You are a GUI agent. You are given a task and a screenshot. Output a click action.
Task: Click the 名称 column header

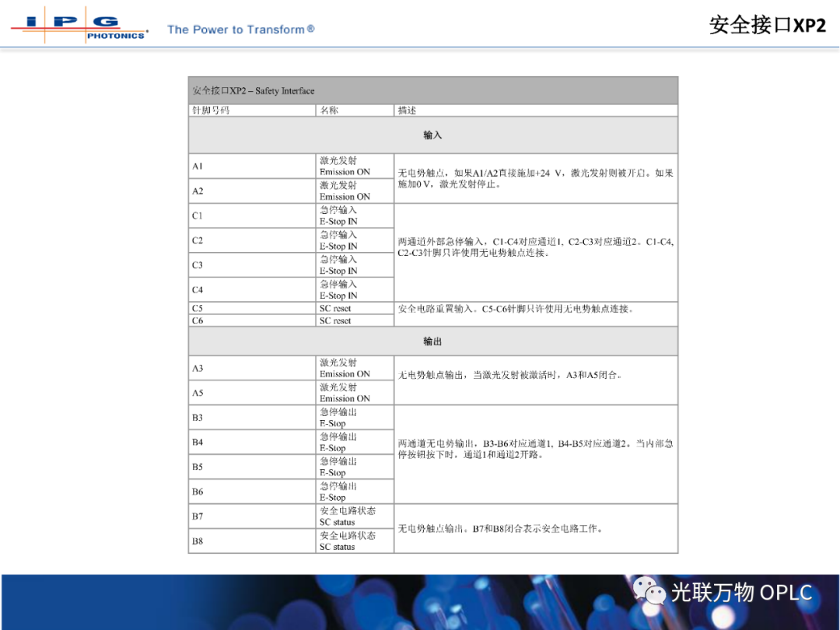tap(329, 110)
